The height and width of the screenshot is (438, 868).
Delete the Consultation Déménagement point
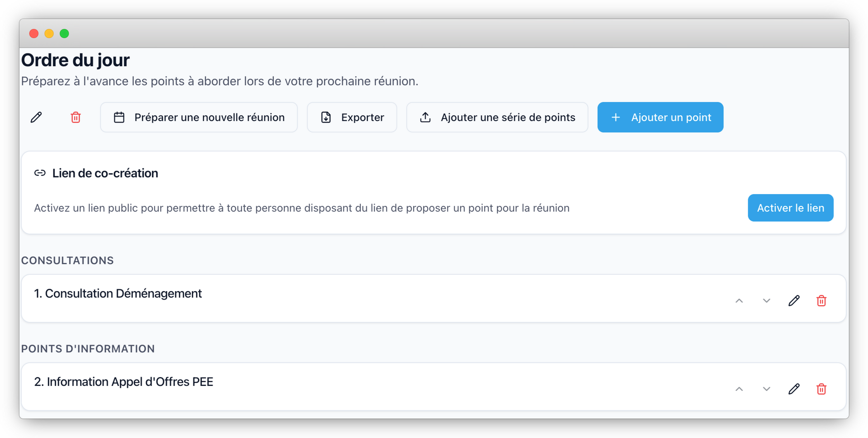[821, 301]
